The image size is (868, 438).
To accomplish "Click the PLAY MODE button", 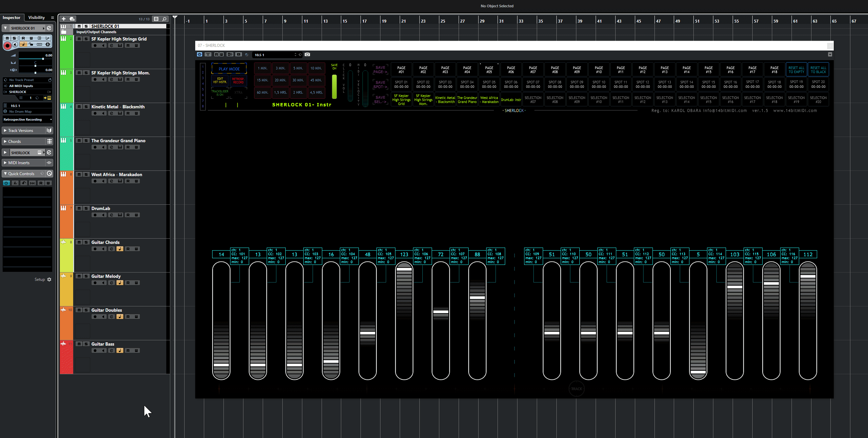I will click(x=229, y=69).
